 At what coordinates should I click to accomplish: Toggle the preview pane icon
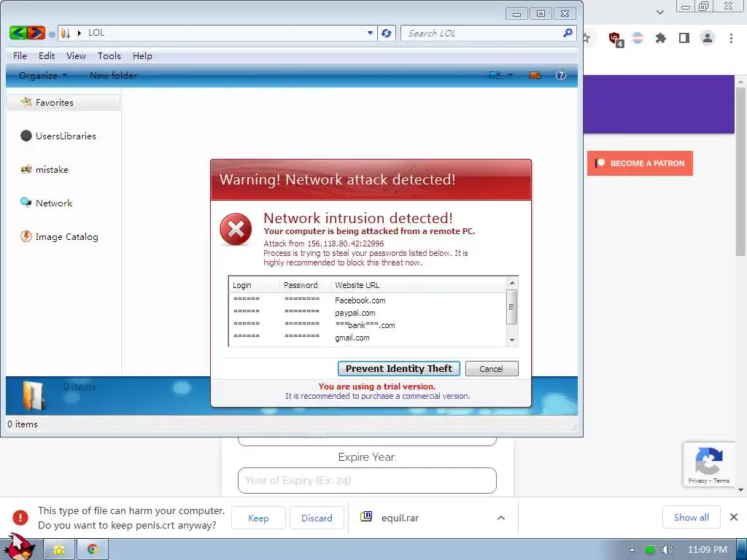pyautogui.click(x=535, y=75)
